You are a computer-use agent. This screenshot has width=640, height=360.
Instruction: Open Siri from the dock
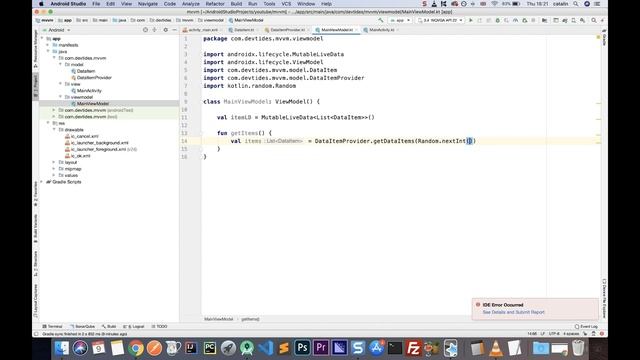[x=80, y=348]
